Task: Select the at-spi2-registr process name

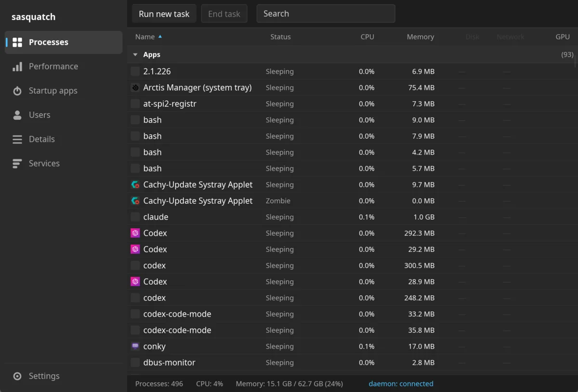Action: (170, 104)
